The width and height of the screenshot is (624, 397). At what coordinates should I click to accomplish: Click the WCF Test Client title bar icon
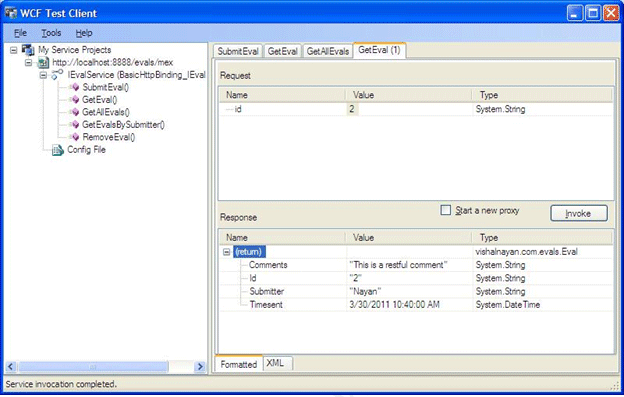coord(11,13)
